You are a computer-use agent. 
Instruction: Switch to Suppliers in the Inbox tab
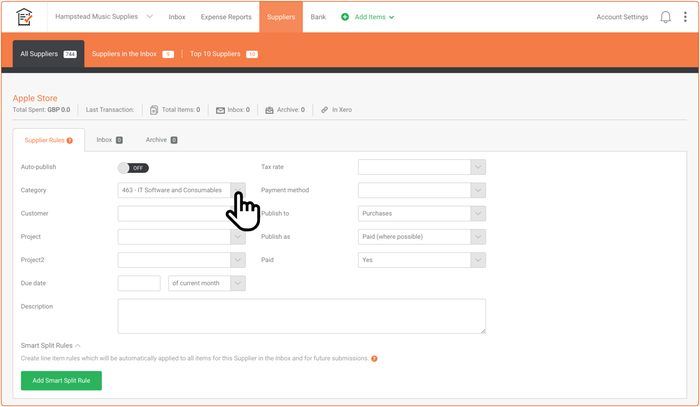(x=133, y=54)
